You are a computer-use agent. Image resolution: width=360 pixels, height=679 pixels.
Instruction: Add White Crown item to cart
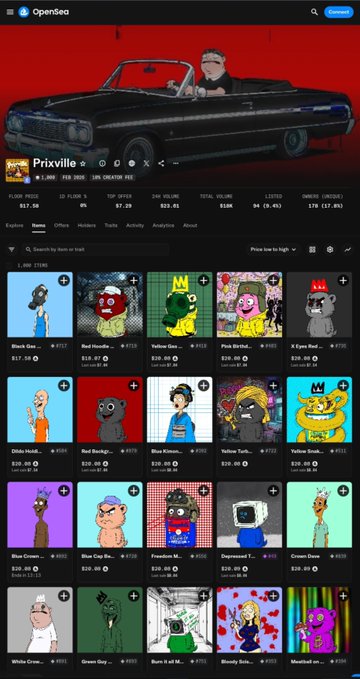coord(64,596)
